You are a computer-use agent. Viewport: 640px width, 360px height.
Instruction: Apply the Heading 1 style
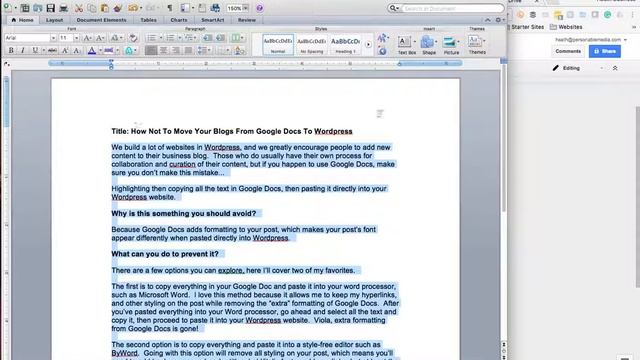345,45
